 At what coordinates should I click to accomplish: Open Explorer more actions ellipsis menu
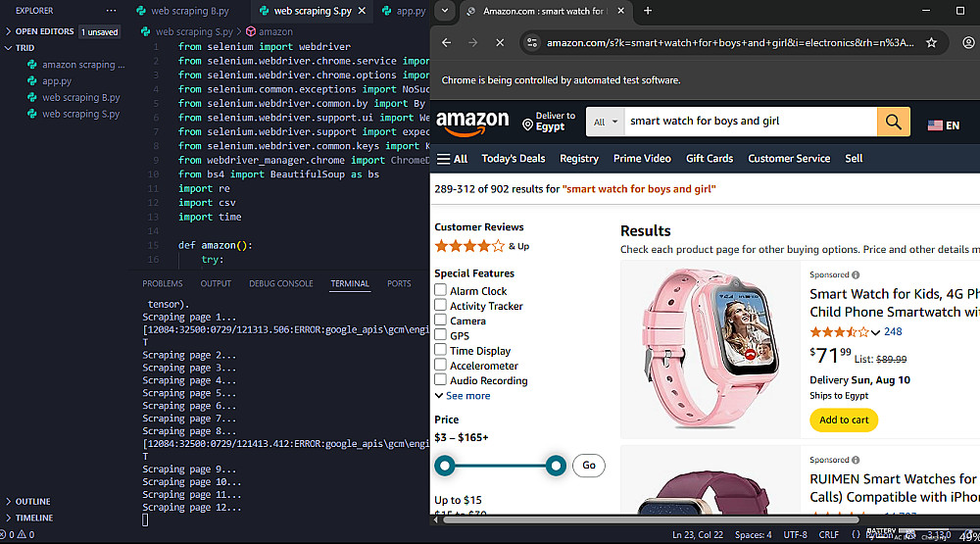coord(112,11)
